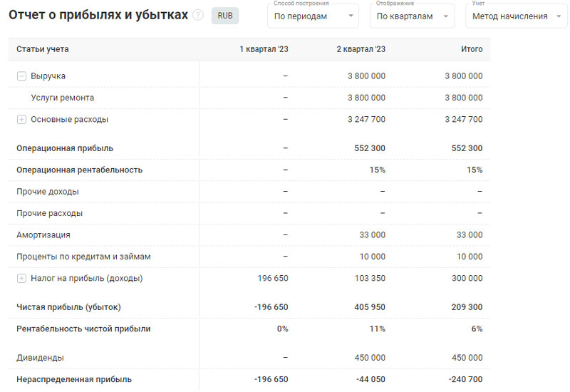Screen dimensions: 570x392
Task: Click Операционная прибыль 2 квартал value 552 300
Action: [370, 148]
